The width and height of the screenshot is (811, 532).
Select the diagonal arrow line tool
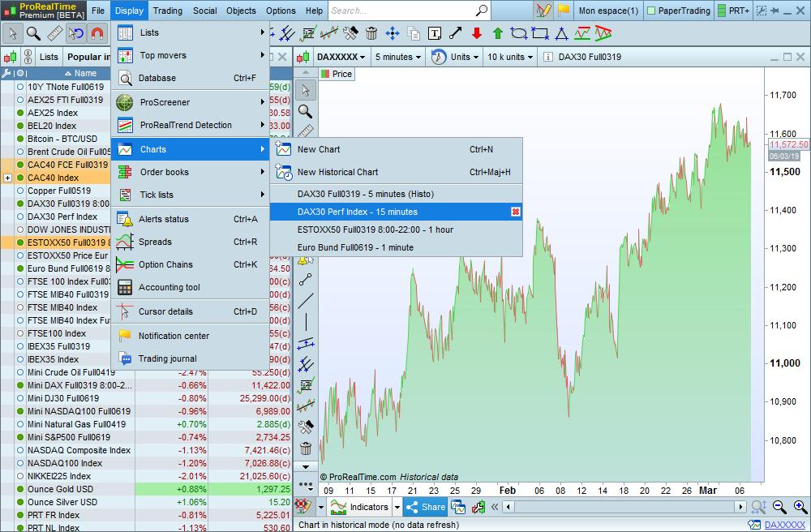coord(456,33)
